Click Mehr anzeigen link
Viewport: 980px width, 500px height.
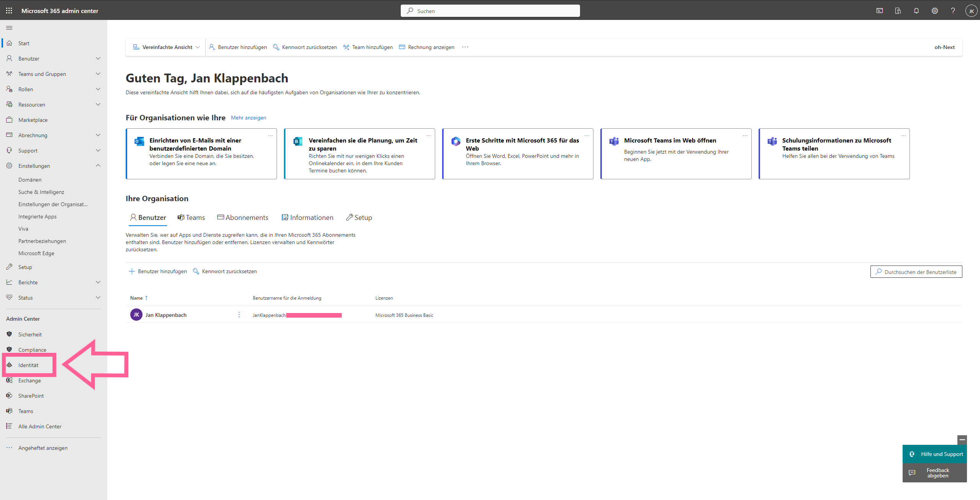coord(248,118)
